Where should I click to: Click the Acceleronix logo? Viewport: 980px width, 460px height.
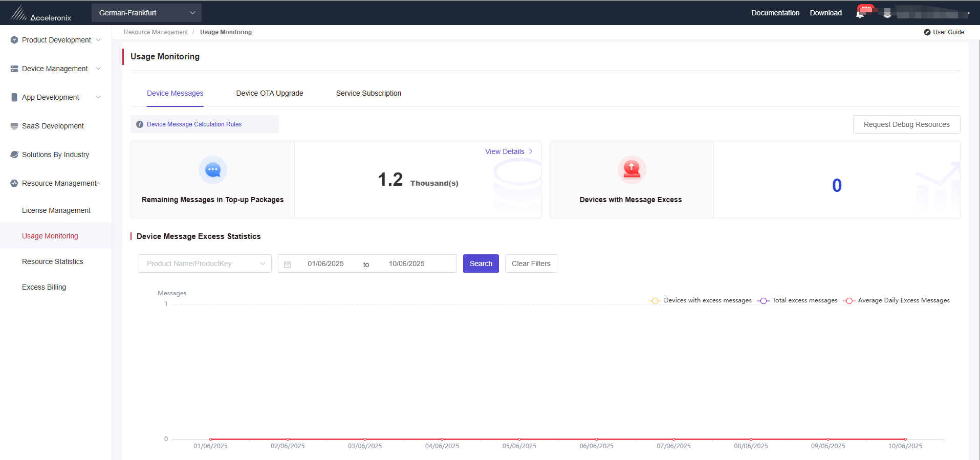click(40, 13)
